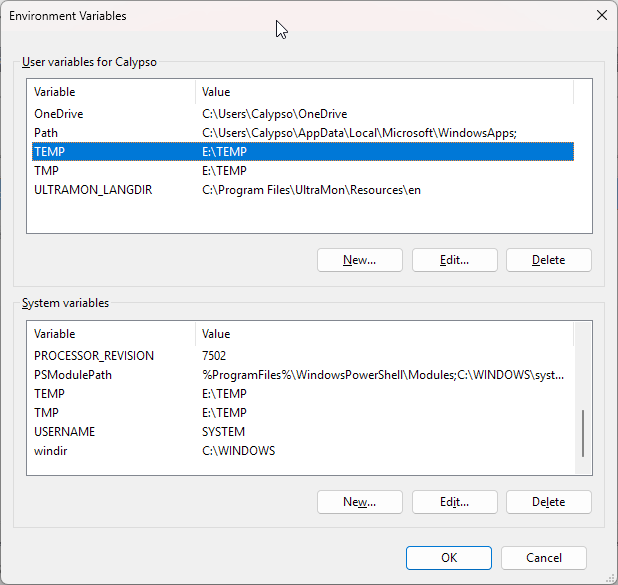
Task: Click the System variables list scrollbar thumb
Action: click(x=583, y=433)
